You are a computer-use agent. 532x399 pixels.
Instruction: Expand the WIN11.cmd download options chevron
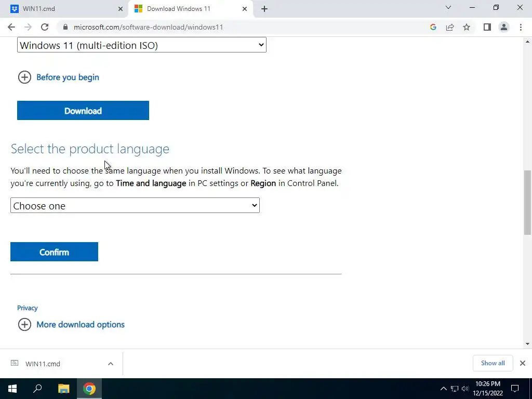click(111, 364)
